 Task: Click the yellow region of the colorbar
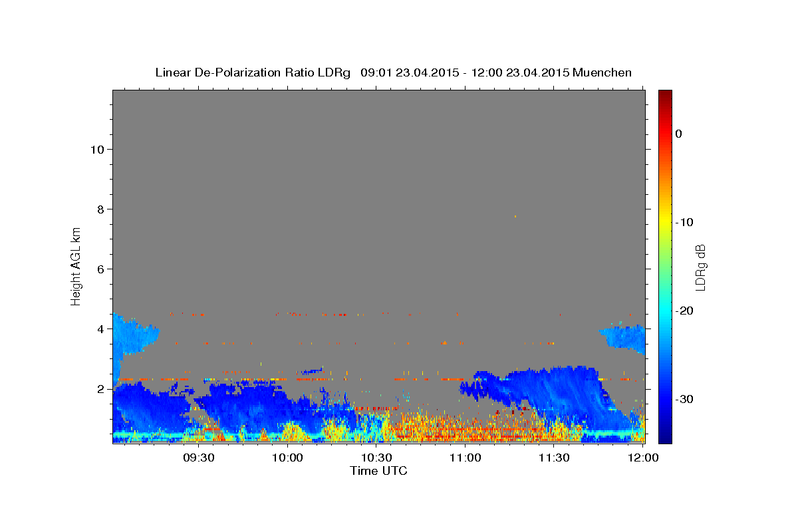tap(664, 222)
